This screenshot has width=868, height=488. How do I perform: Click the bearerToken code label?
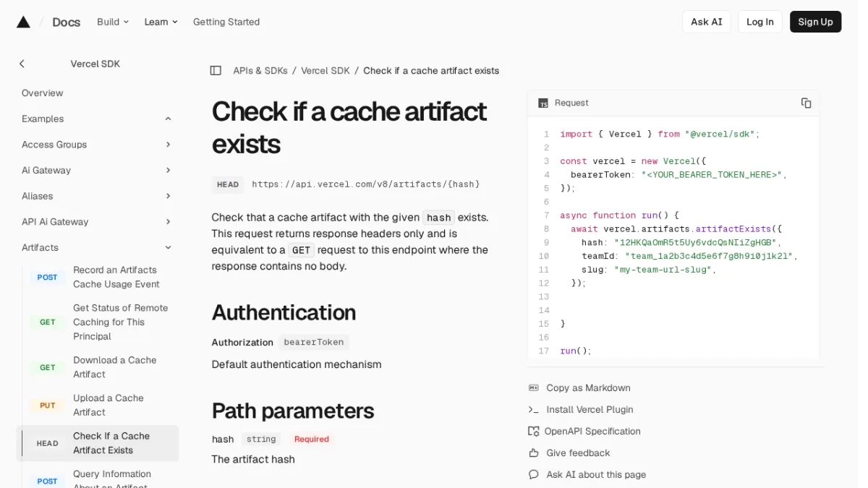click(x=314, y=342)
